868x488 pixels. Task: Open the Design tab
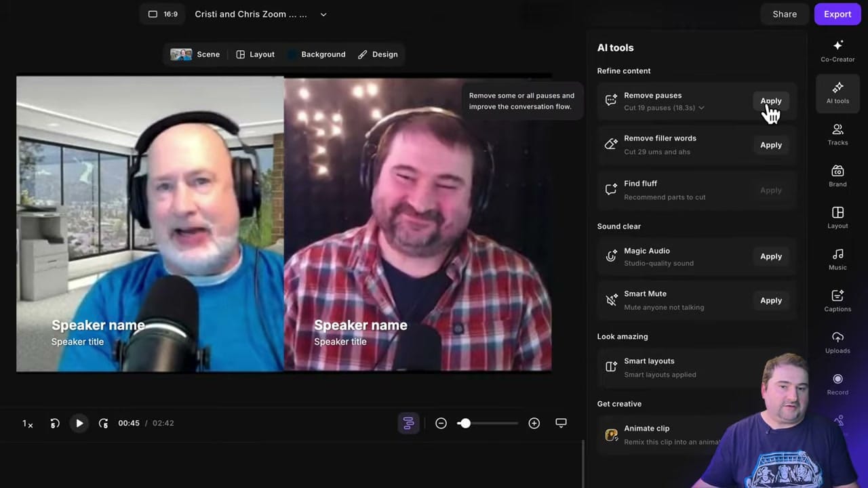pyautogui.click(x=378, y=54)
